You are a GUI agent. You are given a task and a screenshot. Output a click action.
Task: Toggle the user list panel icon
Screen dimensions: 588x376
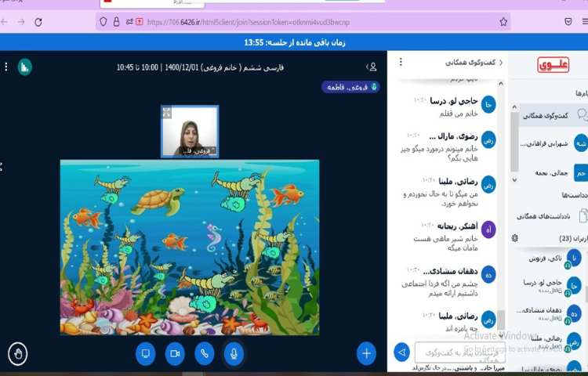coord(372,67)
